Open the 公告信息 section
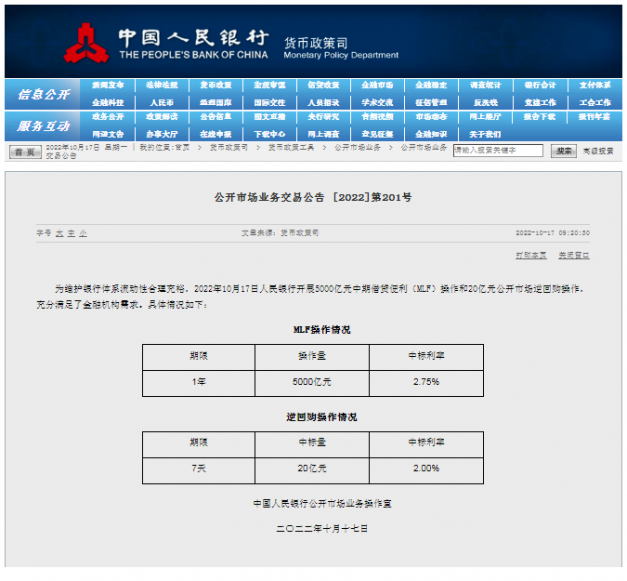627x581 pixels. [216, 117]
